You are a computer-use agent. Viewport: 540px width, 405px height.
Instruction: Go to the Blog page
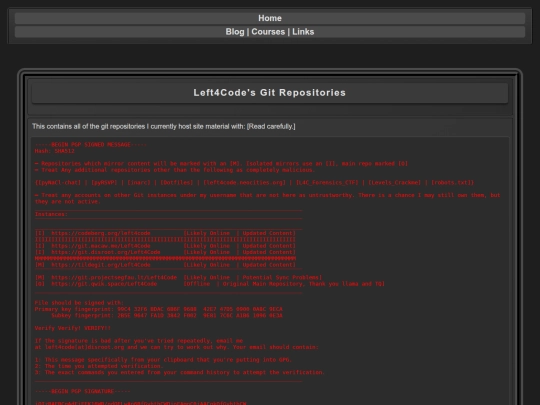coord(235,32)
